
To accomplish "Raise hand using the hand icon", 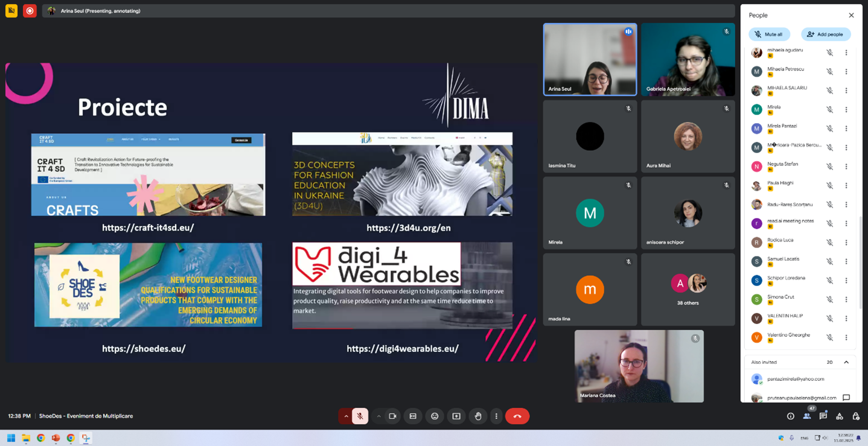I will pyautogui.click(x=477, y=416).
